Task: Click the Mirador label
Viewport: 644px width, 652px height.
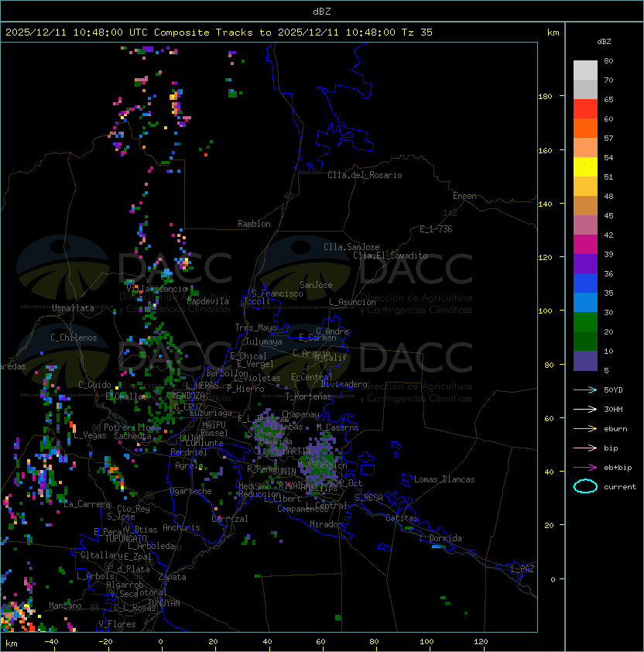Action: coord(327,524)
